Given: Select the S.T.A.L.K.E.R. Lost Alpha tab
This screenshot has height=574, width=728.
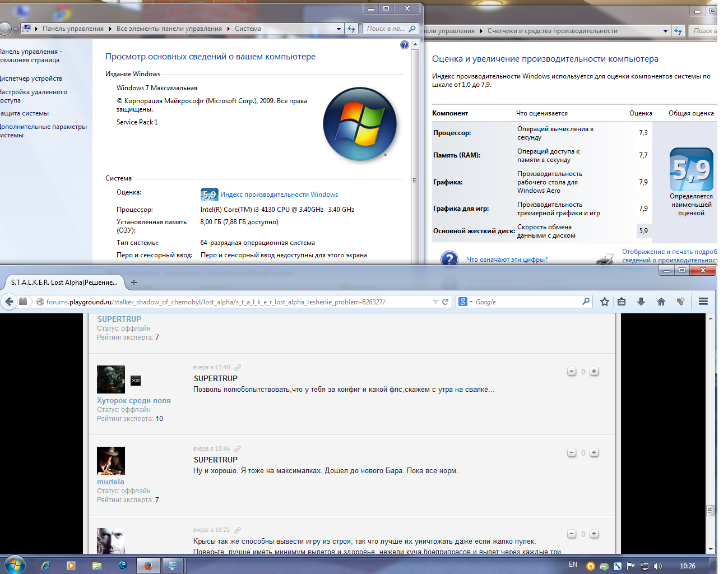Looking at the screenshot, I should [64, 282].
